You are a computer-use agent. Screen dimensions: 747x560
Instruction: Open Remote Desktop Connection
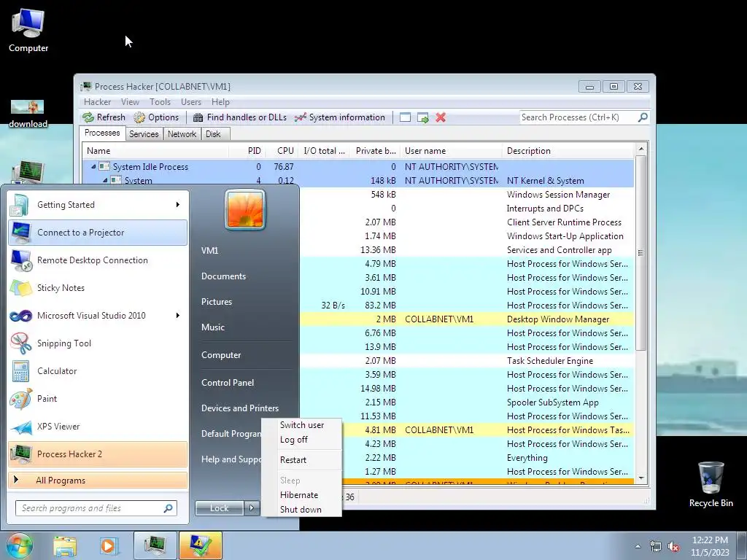click(98, 260)
